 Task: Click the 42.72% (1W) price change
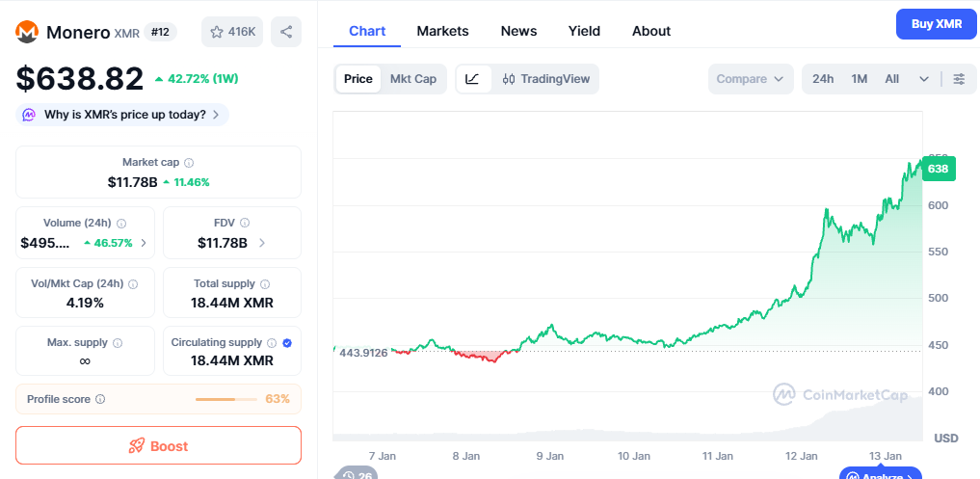click(197, 79)
